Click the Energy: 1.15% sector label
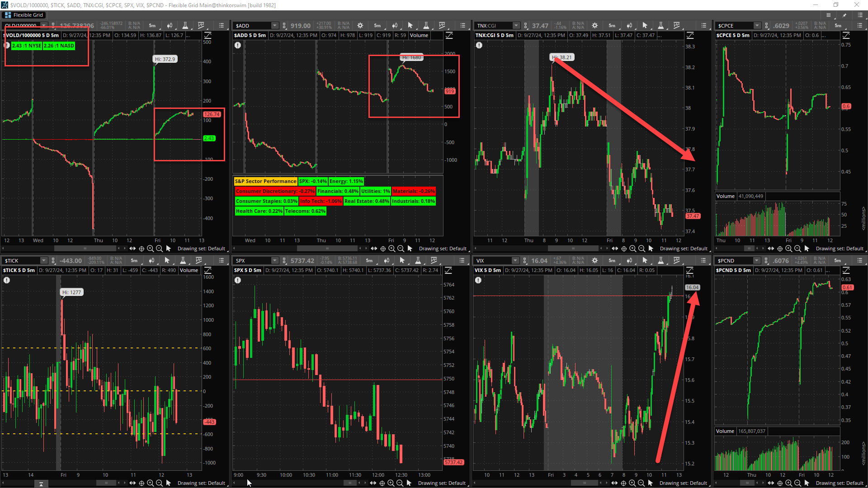Screen dimensions: 868x488 [x=346, y=181]
